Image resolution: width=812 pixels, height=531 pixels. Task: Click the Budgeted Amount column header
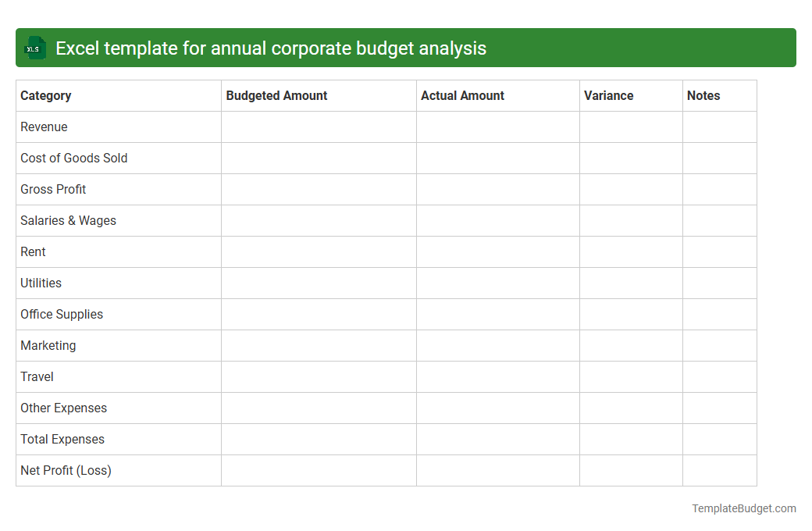click(x=276, y=95)
